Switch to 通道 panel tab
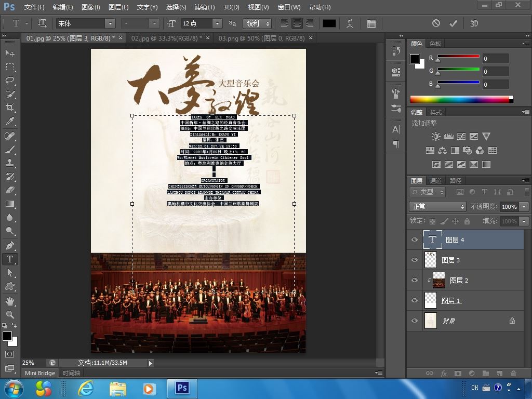Image resolution: width=532 pixels, height=399 pixels. (x=436, y=181)
